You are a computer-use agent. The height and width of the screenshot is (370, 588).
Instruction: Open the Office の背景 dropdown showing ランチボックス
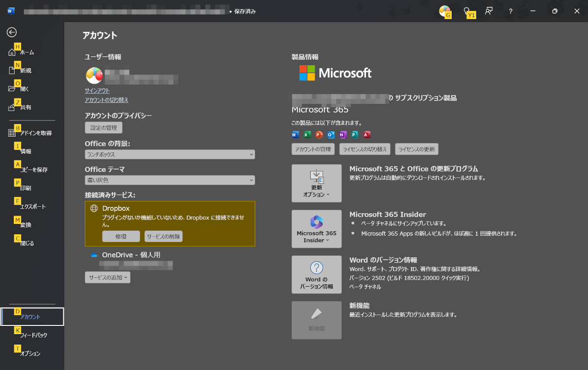(x=170, y=154)
